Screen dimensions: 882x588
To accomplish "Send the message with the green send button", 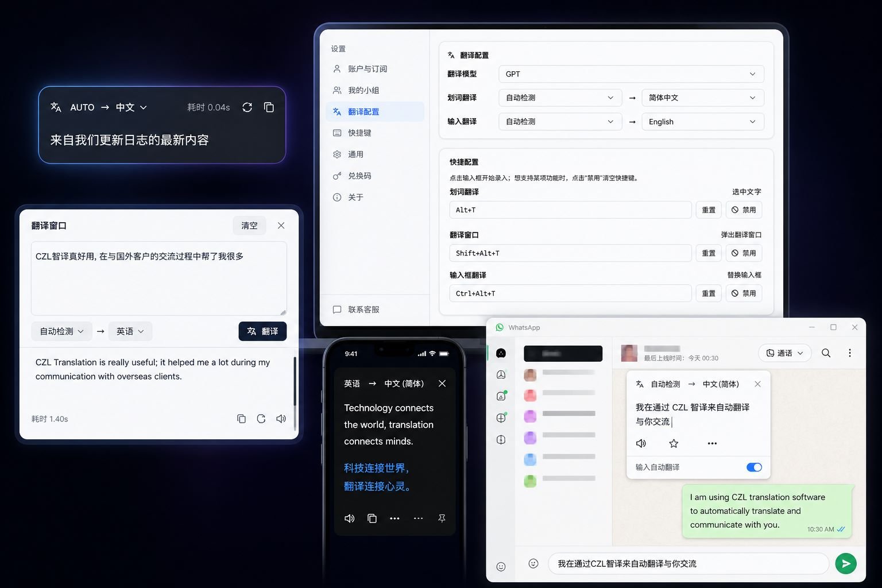I will [845, 563].
